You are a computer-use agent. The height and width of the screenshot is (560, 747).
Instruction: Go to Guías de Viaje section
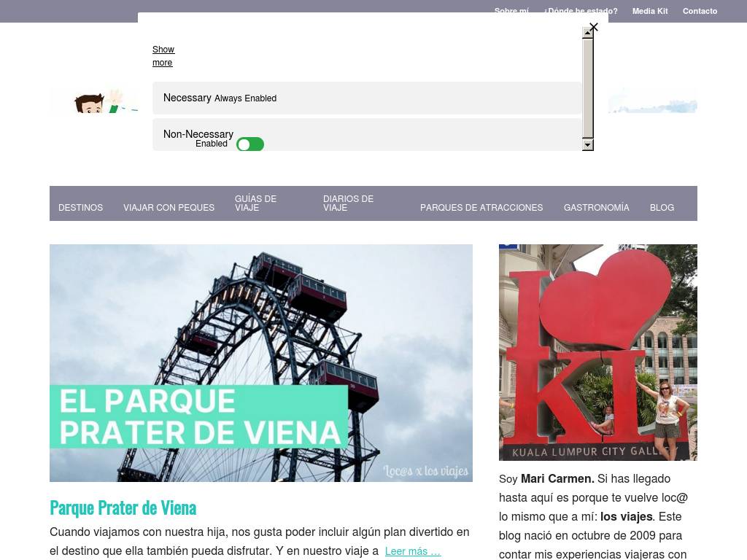[255, 203]
